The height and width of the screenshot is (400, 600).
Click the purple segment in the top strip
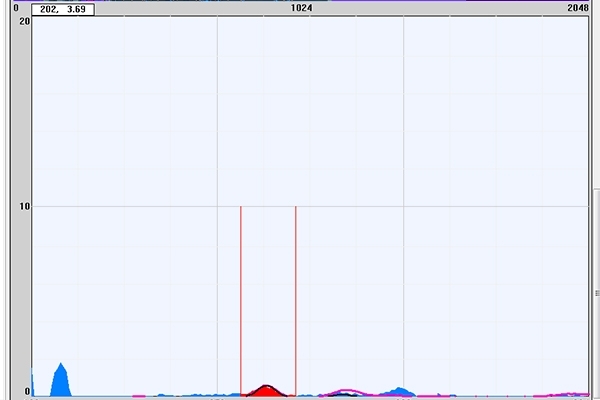point(450,1)
